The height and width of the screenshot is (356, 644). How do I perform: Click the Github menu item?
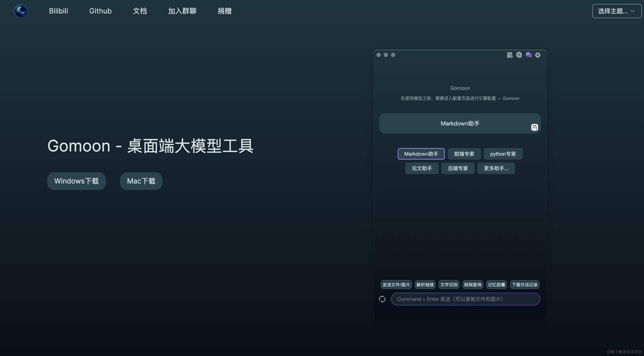click(100, 11)
